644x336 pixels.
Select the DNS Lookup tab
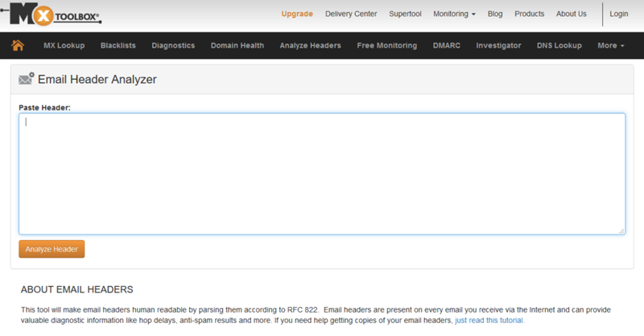tap(559, 46)
